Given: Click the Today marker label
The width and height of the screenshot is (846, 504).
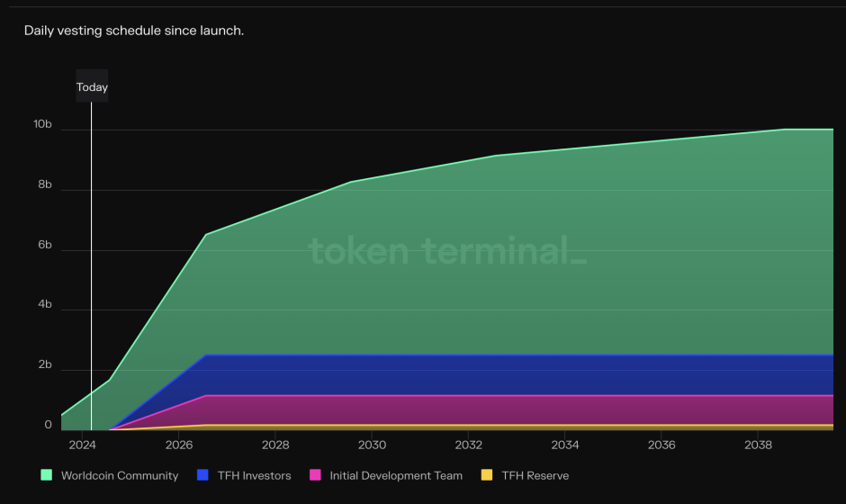Looking at the screenshot, I should (x=92, y=87).
